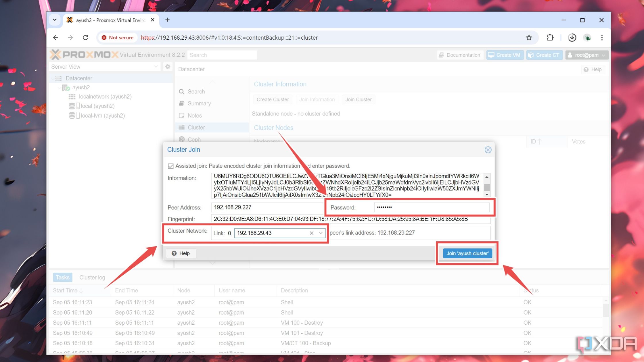Click the Votes column header
The width and height of the screenshot is (644, 362).
589,141
